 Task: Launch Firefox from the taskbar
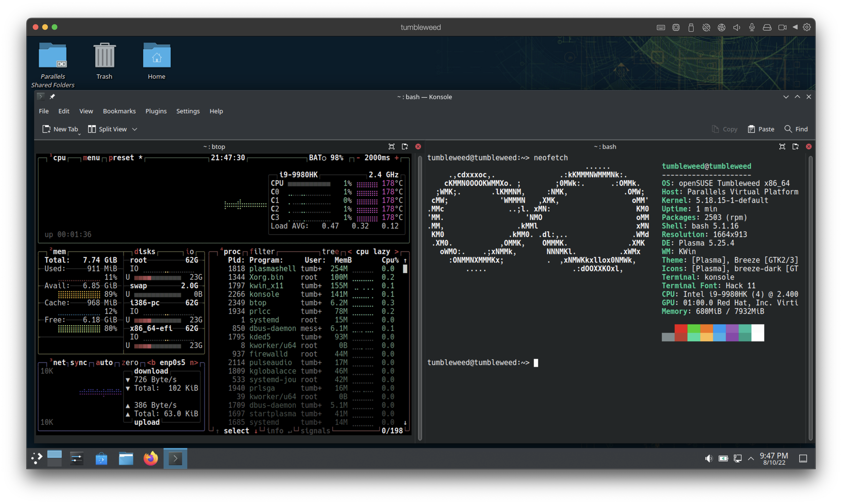coord(151,458)
